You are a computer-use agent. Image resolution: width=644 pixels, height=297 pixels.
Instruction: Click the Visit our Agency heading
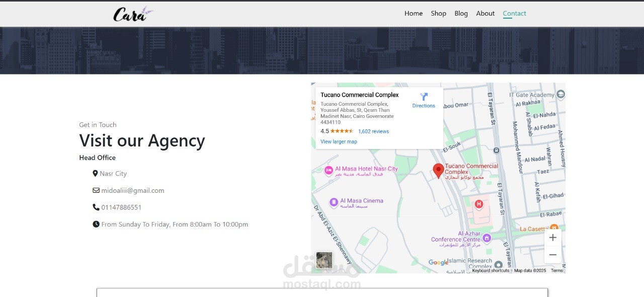[142, 140]
